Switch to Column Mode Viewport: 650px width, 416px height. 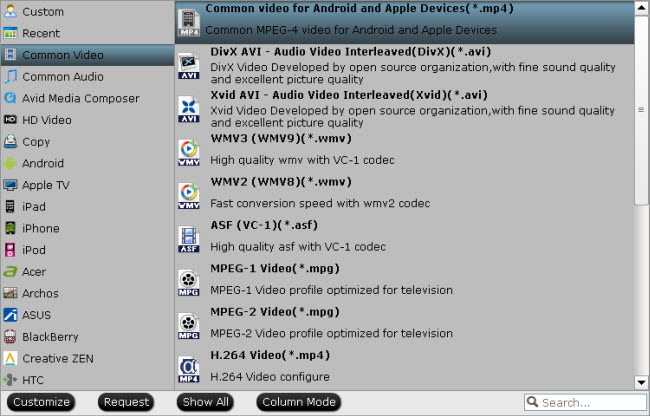point(299,402)
